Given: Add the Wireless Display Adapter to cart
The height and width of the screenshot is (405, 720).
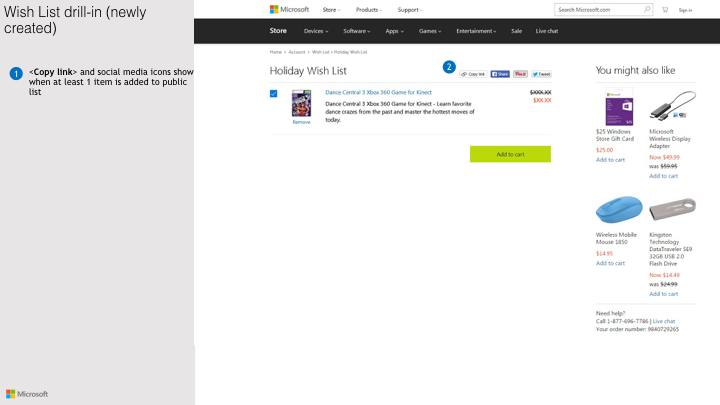Looking at the screenshot, I should tap(664, 176).
